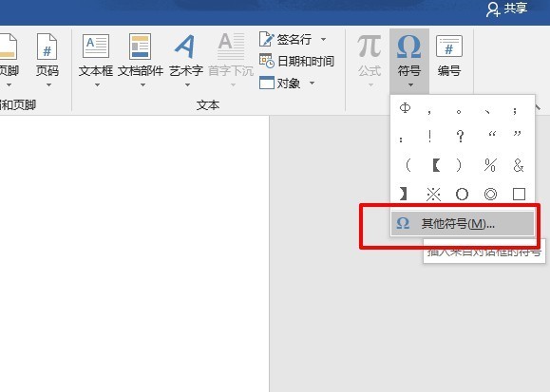Click the 签名行 signature line icon
The height and width of the screenshot is (392, 550).
pyautogui.click(x=267, y=39)
